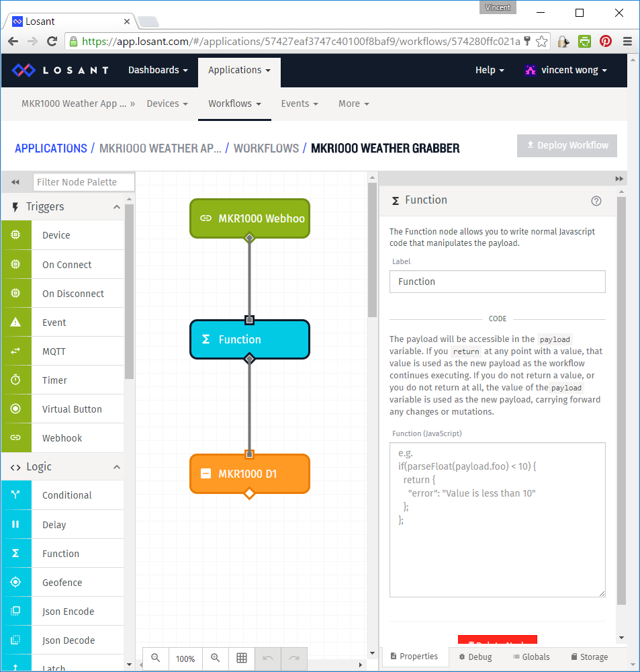Open the Workflows dropdown
Image resolution: width=640 pixels, height=672 pixels.
click(x=234, y=103)
